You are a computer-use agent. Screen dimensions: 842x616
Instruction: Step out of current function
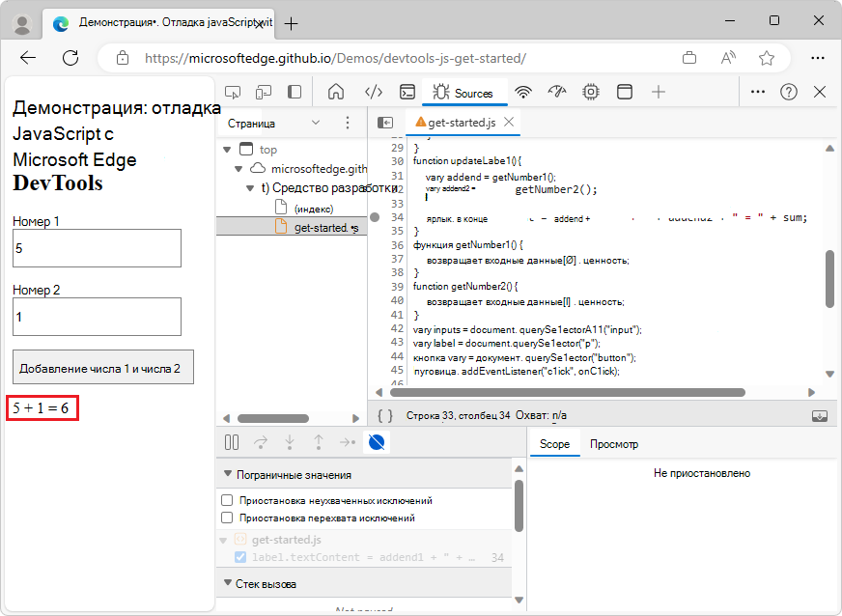319,442
